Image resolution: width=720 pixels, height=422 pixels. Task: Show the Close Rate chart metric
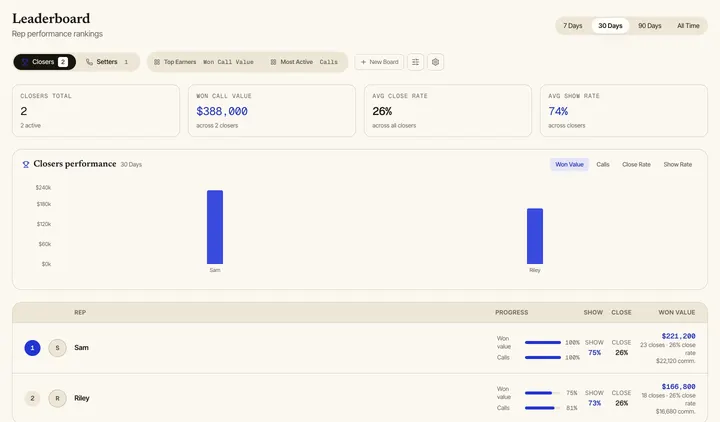(x=636, y=164)
